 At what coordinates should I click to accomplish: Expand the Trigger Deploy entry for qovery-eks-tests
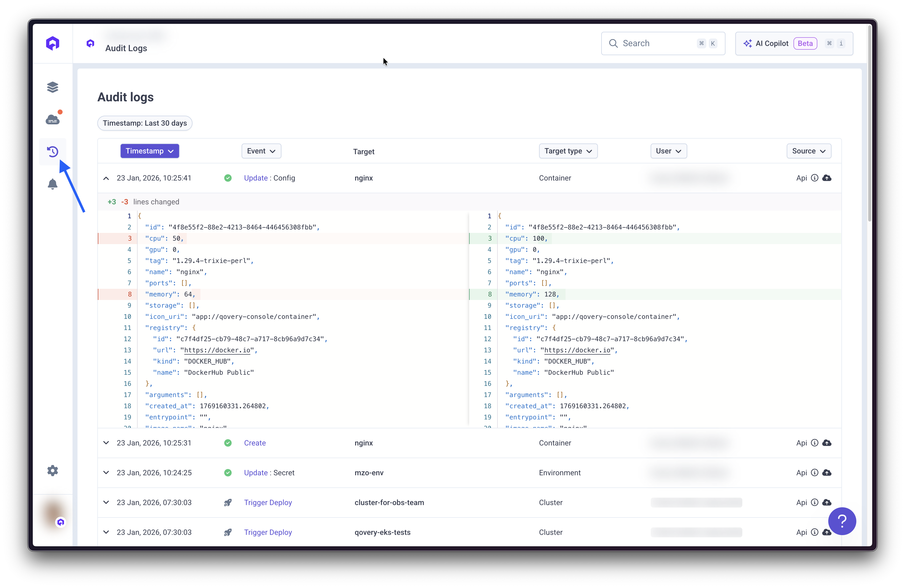[x=106, y=532]
